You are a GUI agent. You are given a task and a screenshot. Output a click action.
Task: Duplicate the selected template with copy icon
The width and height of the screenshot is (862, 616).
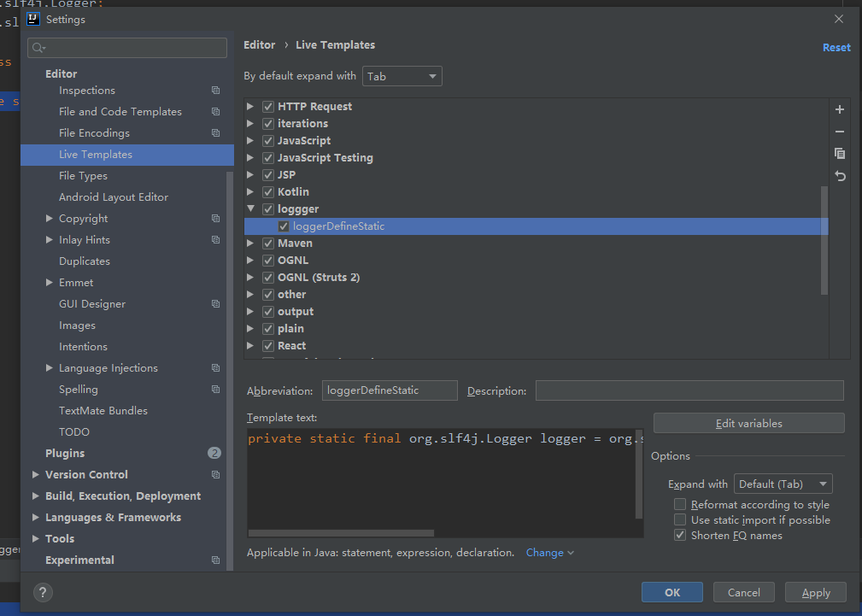click(x=840, y=154)
